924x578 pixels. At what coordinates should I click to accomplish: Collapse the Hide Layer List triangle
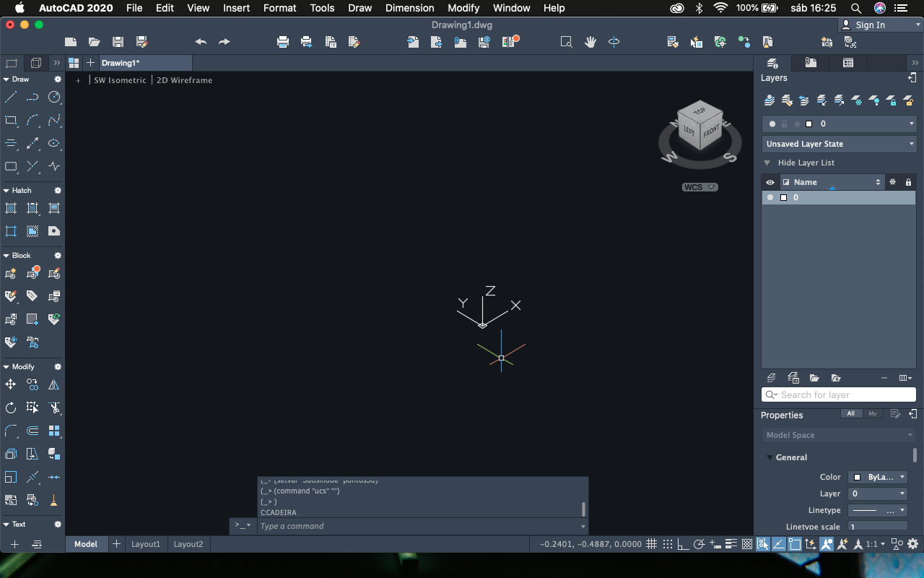tap(767, 163)
